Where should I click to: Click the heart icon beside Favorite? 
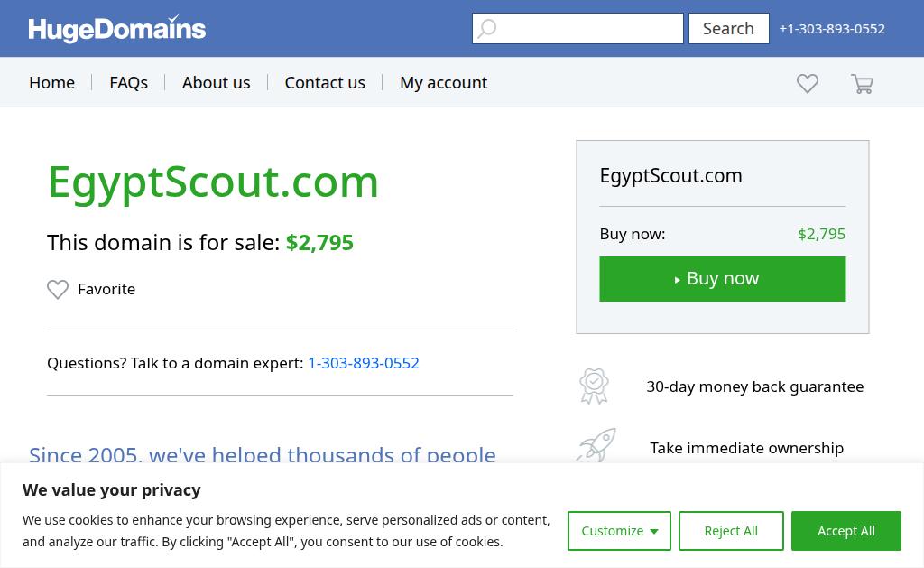(x=58, y=289)
